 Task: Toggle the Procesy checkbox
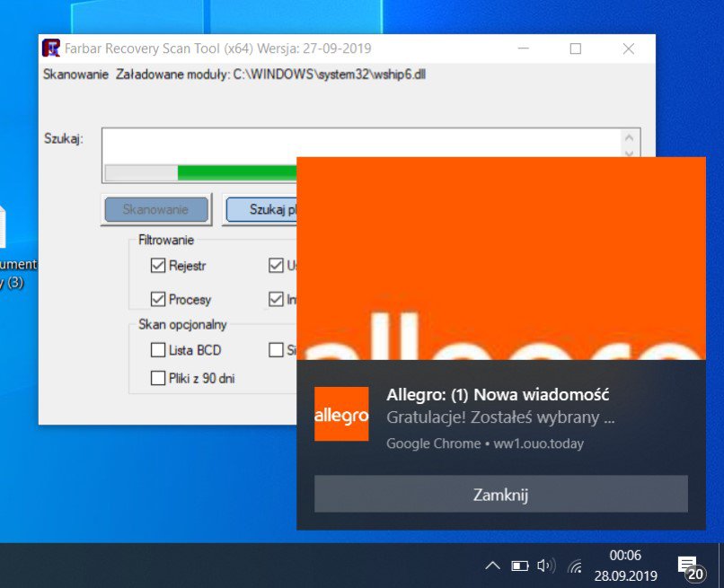click(158, 299)
